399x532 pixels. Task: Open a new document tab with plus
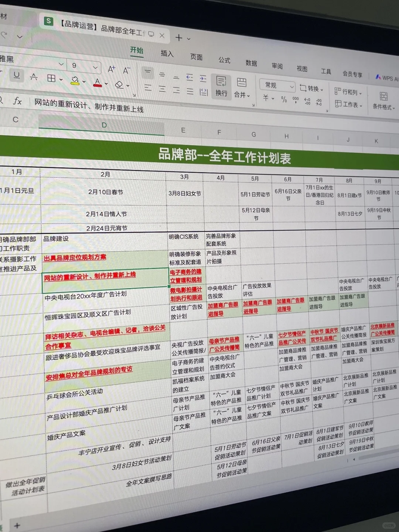coord(179,37)
